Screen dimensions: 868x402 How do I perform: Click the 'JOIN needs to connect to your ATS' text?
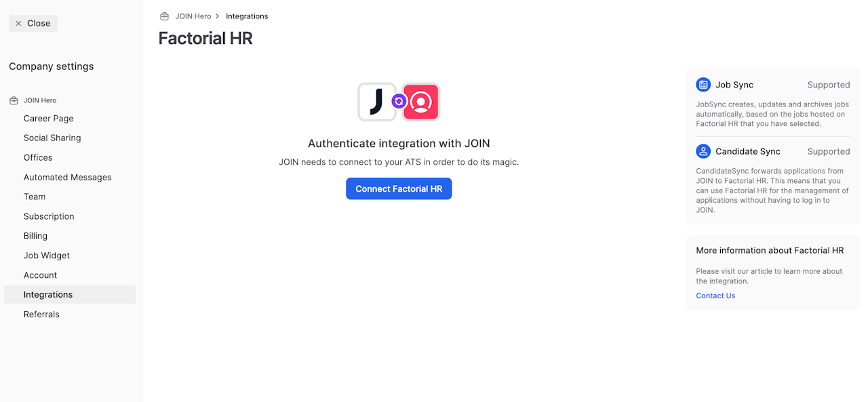pos(399,162)
